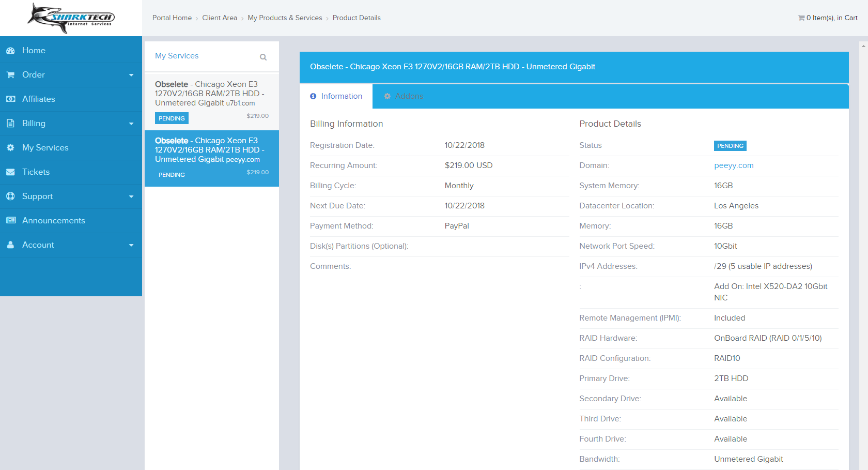Select the u7b1.com service entry
This screenshot has width=868, height=470.
pyautogui.click(x=211, y=101)
